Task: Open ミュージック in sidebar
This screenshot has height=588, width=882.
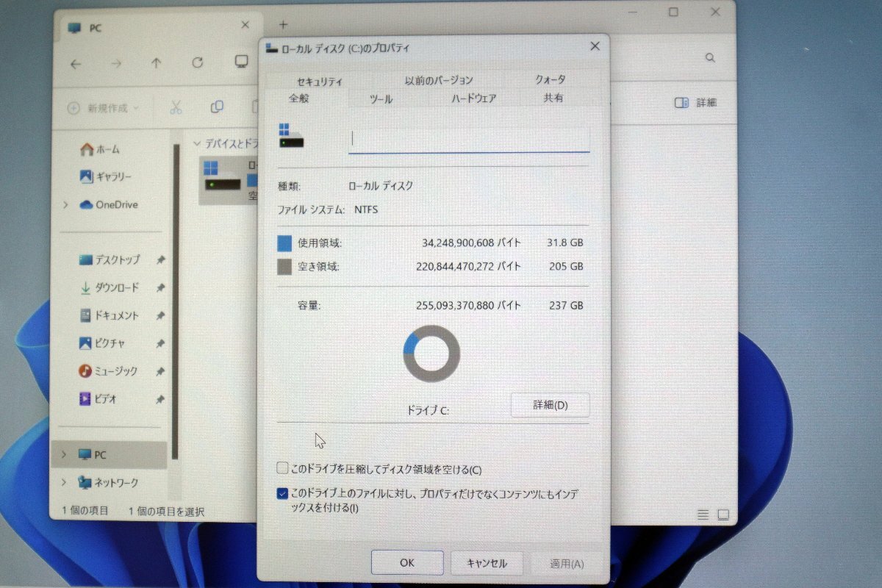Action: (108, 371)
